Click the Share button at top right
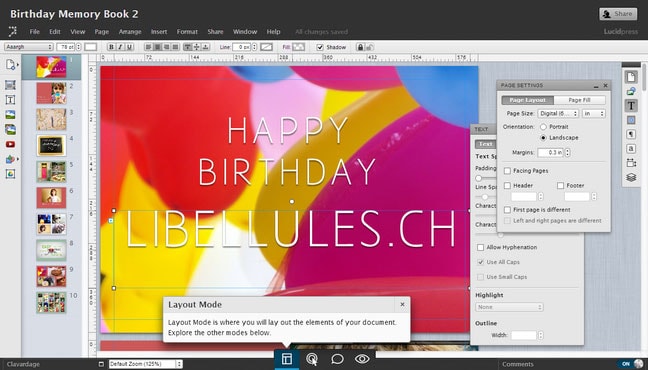This screenshot has height=370, width=648. pyautogui.click(x=618, y=14)
